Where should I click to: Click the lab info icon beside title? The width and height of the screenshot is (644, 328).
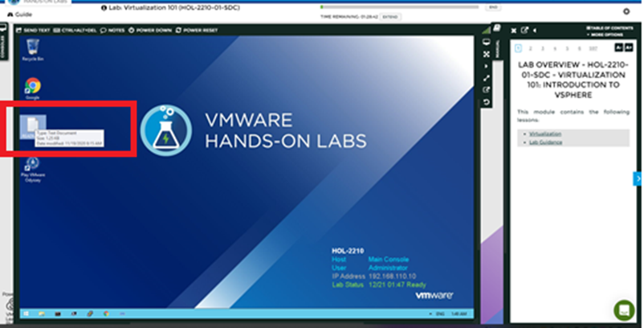(x=104, y=8)
